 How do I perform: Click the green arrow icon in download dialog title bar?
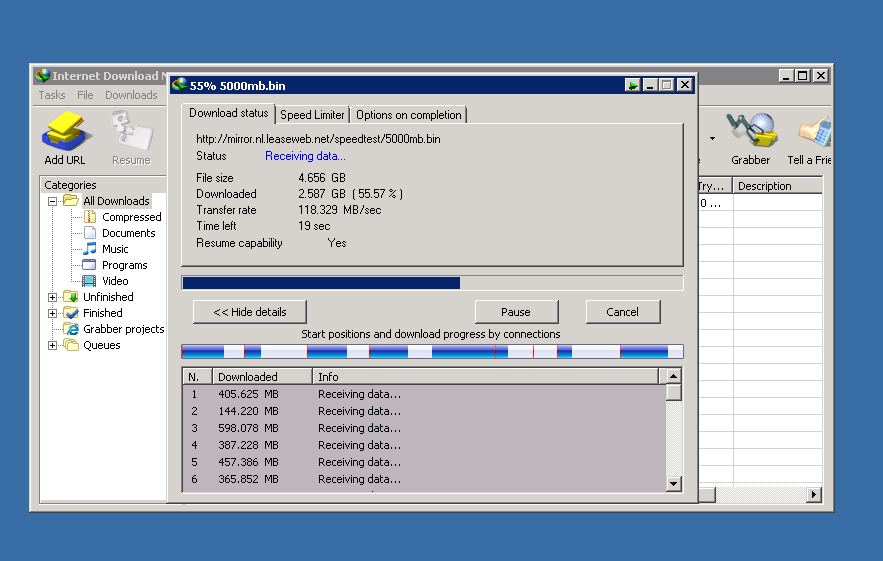coord(632,86)
